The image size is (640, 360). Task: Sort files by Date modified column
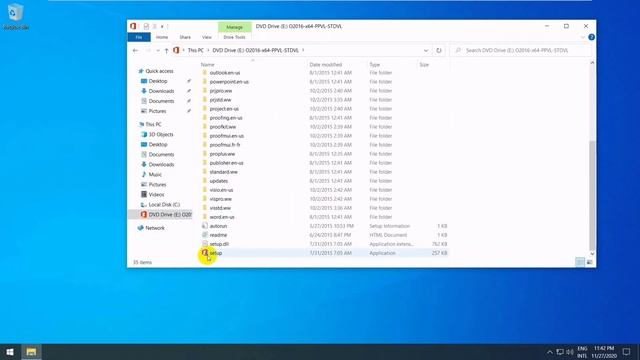click(x=325, y=64)
